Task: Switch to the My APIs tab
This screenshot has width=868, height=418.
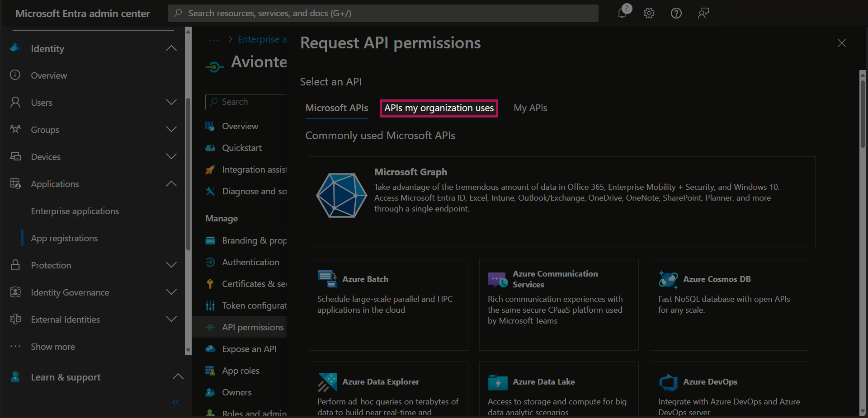Action: point(530,108)
